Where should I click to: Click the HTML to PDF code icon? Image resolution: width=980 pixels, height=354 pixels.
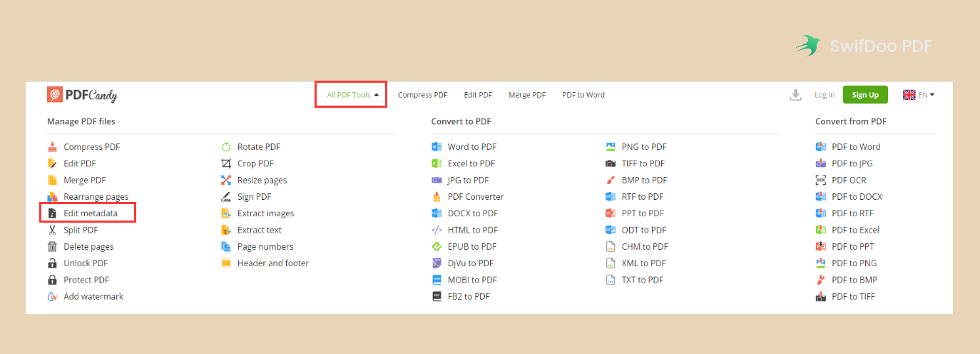[x=437, y=230]
